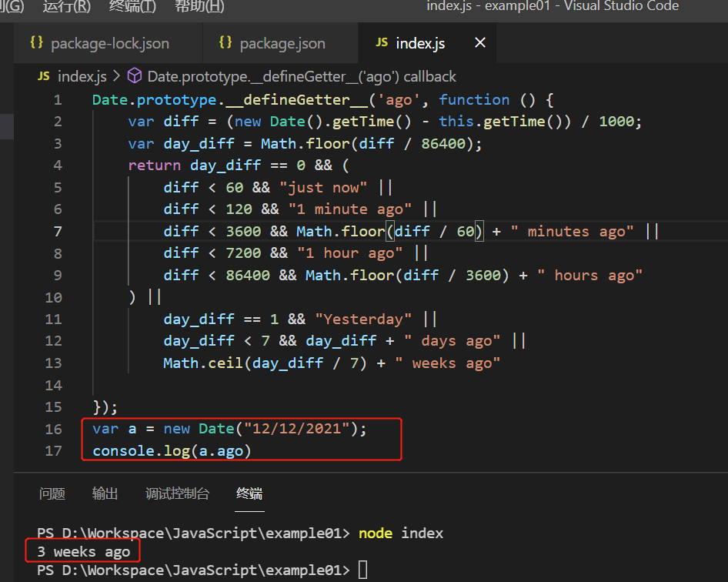Click the cube symbol icon in breadcrumb

(135, 75)
